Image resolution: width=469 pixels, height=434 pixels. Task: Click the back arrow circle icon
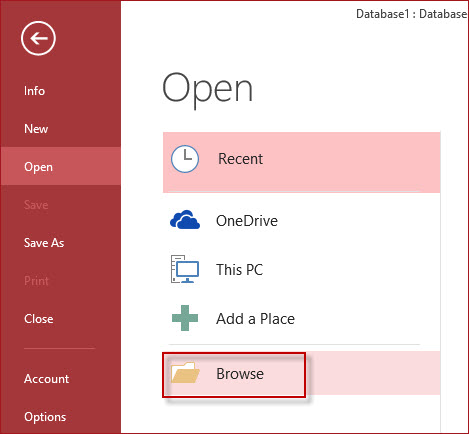pyautogui.click(x=38, y=38)
